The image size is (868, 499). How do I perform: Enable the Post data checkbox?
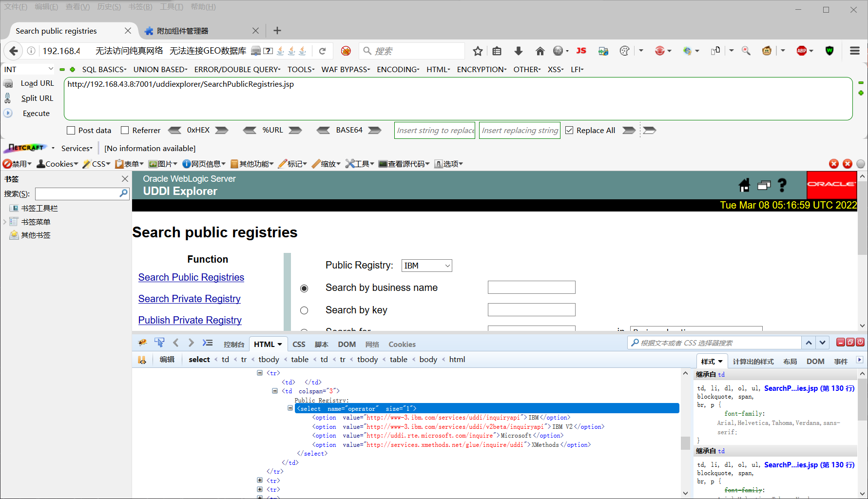coord(71,130)
